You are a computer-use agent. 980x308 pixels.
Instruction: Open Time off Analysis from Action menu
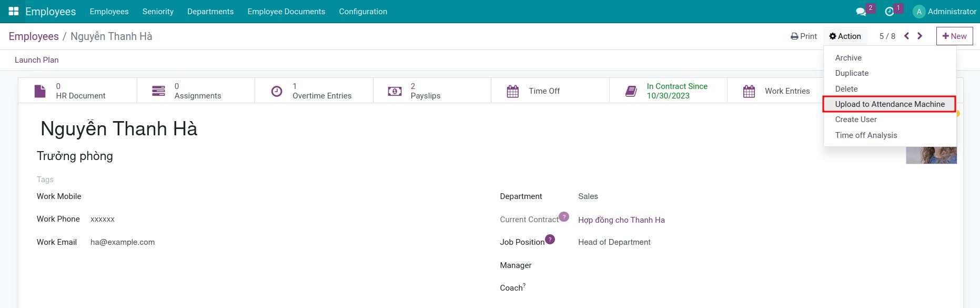pyautogui.click(x=890, y=135)
